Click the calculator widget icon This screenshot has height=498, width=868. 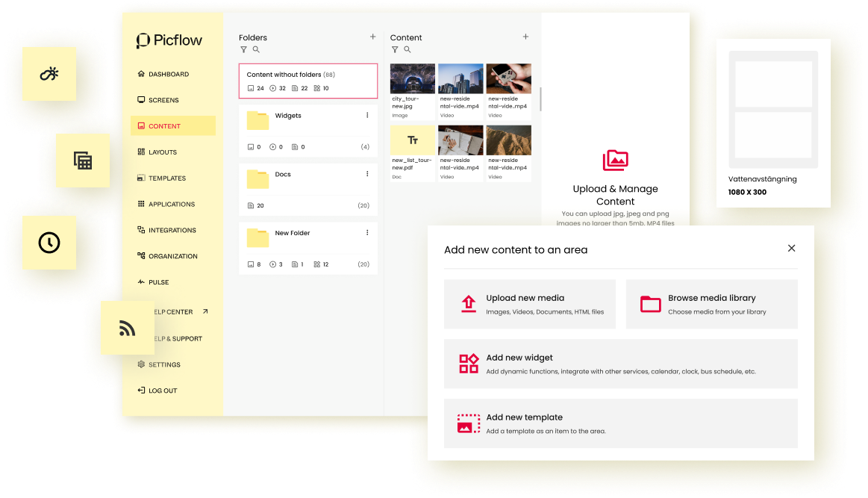(x=83, y=161)
